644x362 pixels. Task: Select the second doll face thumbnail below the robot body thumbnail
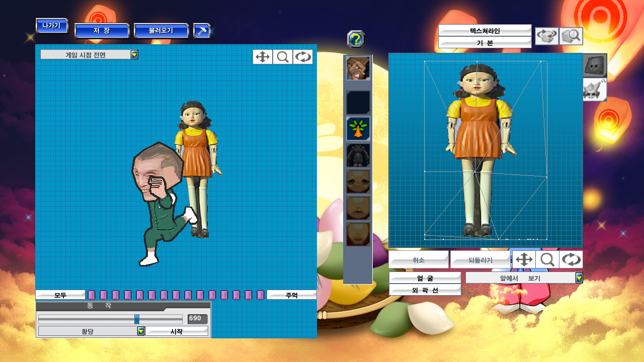[x=358, y=208]
